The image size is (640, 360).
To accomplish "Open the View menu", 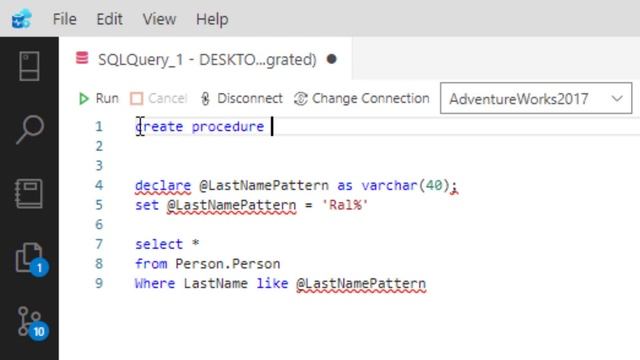I will point(159,19).
